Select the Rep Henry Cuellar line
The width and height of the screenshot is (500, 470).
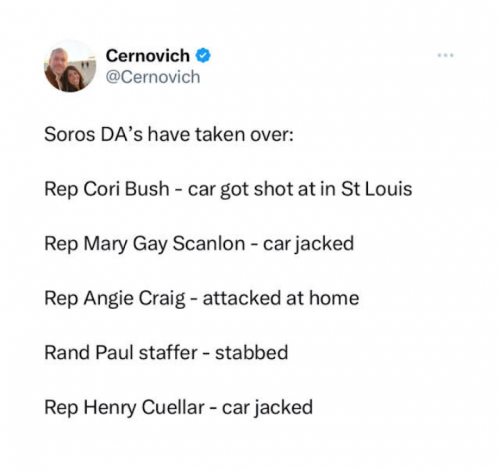click(x=178, y=407)
